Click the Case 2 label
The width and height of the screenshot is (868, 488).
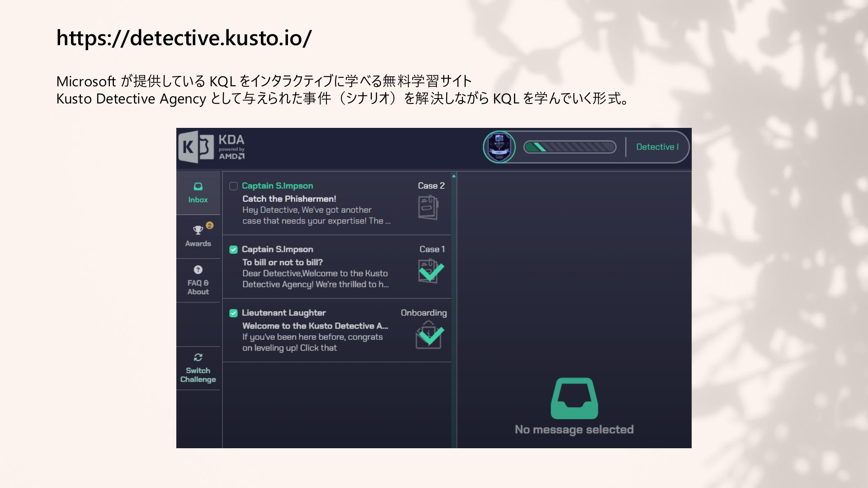(x=431, y=186)
